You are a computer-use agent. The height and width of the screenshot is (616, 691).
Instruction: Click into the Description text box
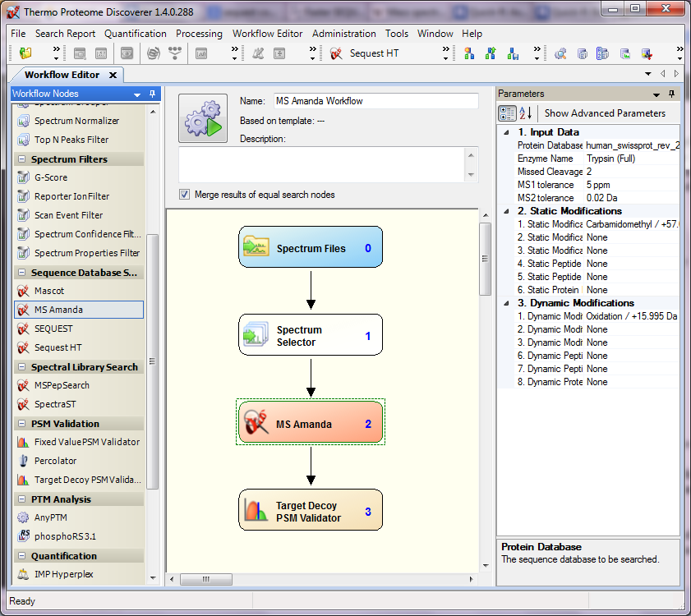322,165
